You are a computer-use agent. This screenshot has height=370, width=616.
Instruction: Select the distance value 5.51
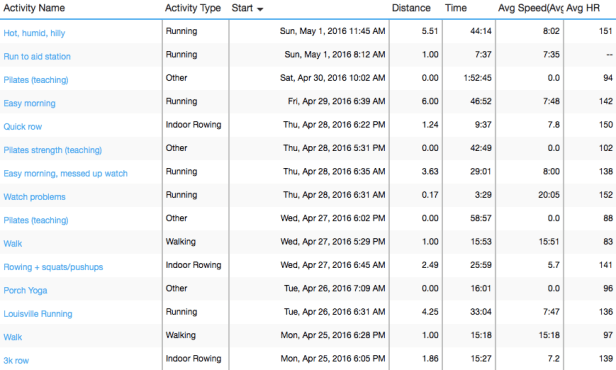[430, 31]
